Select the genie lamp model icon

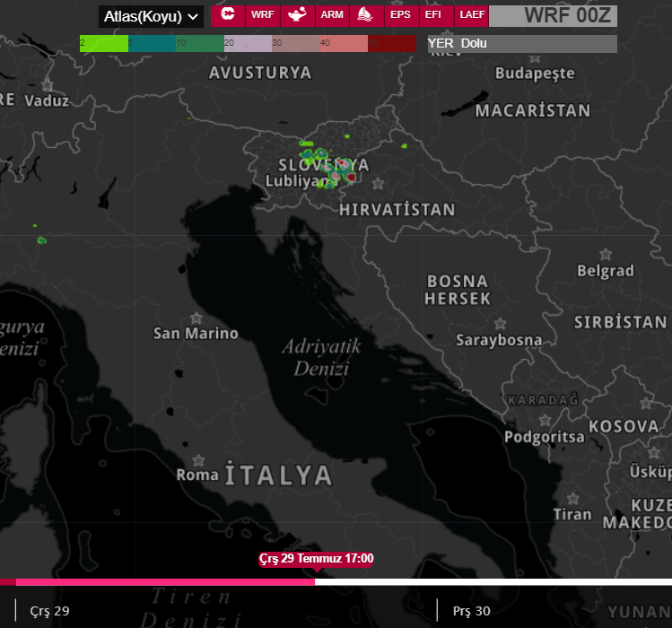(x=298, y=16)
